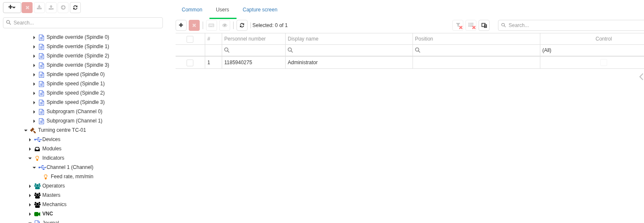644x223 pixels.
Task: Expand the Modules node
Action: coord(30,149)
